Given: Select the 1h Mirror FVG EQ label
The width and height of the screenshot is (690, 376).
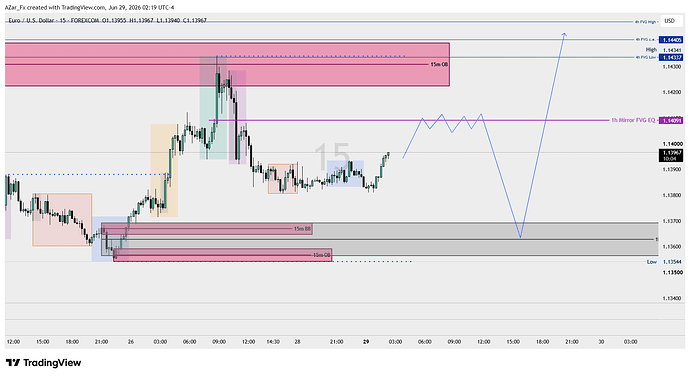Looking at the screenshot, I should point(633,120).
